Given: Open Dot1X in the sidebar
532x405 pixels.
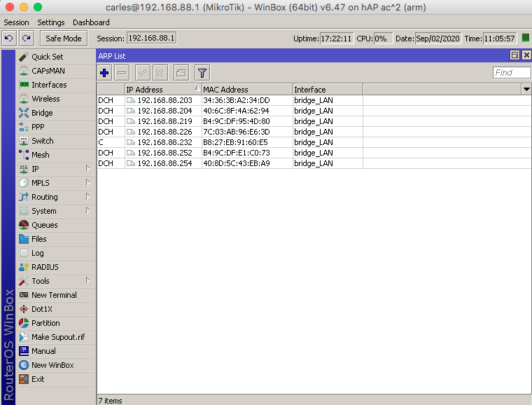Looking at the screenshot, I should (x=56, y=309).
